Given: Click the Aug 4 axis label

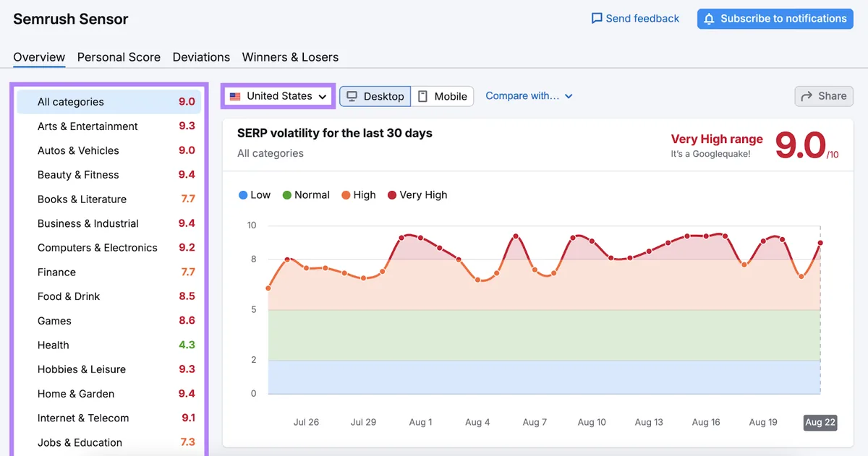Looking at the screenshot, I should [477, 422].
